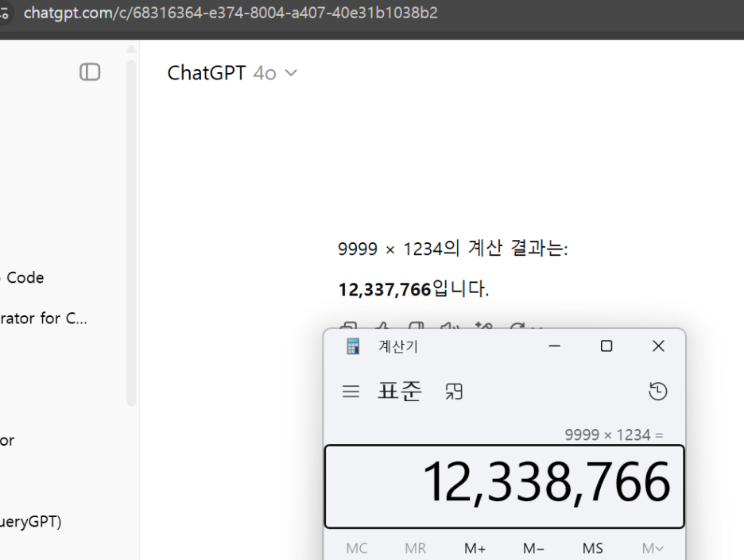Screen dimensions: 744x560
Task: Maximize the calculator window
Action: pyautogui.click(x=606, y=346)
